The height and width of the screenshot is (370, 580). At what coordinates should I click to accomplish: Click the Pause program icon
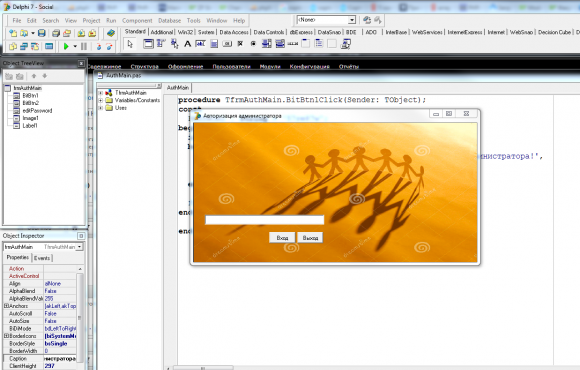pos(84,46)
